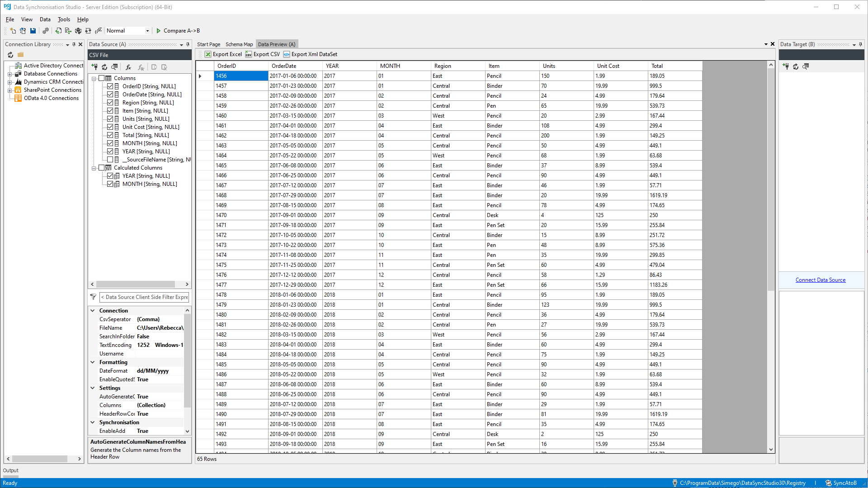Viewport: 868px width, 488px height.
Task: Expand the Dynamics CRM Connections node
Action: coord(9,82)
